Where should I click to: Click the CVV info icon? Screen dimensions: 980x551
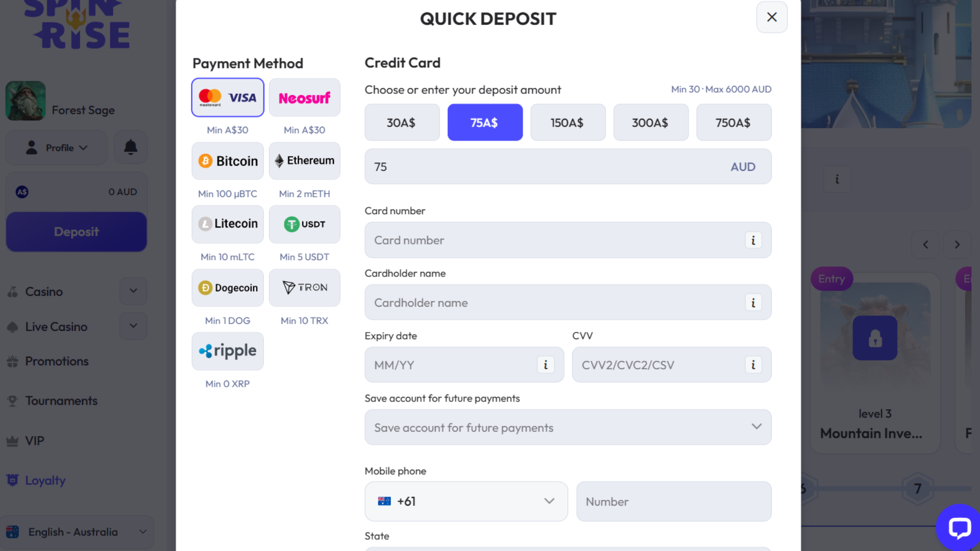[753, 365]
